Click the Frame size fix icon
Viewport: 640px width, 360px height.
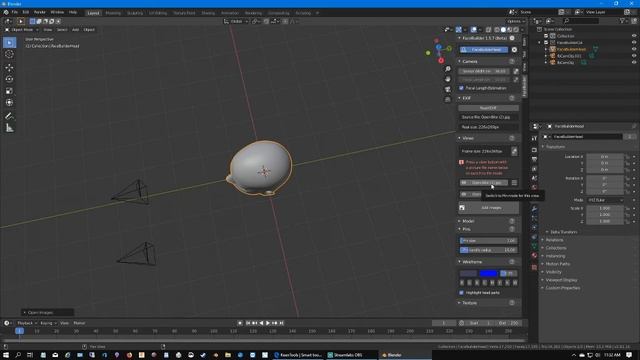(x=514, y=151)
